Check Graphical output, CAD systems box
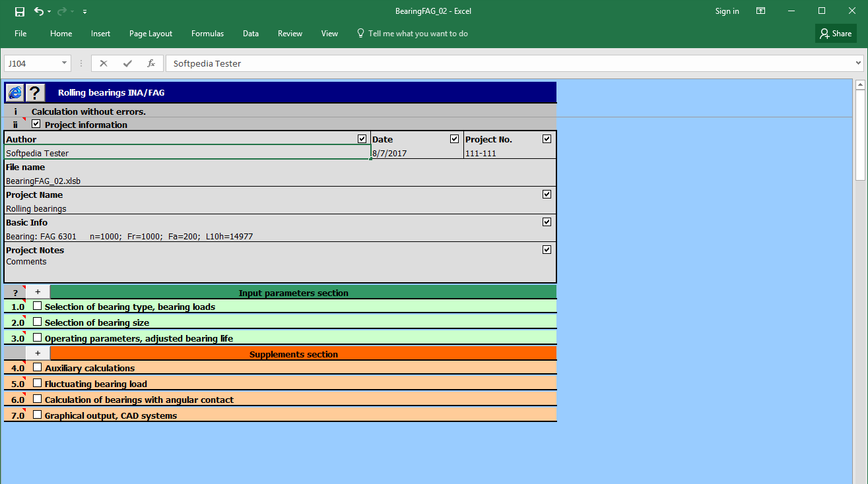868x484 pixels. pyautogui.click(x=37, y=415)
